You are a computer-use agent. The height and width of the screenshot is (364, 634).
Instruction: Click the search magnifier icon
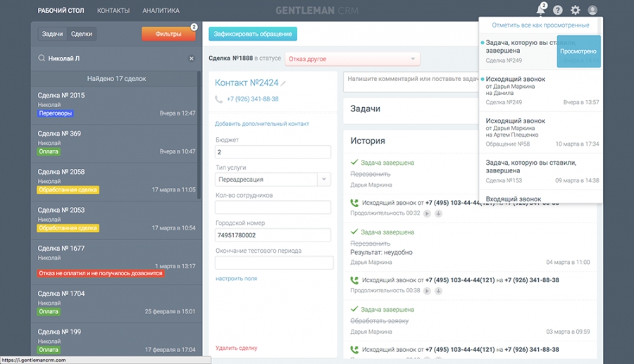click(42, 58)
